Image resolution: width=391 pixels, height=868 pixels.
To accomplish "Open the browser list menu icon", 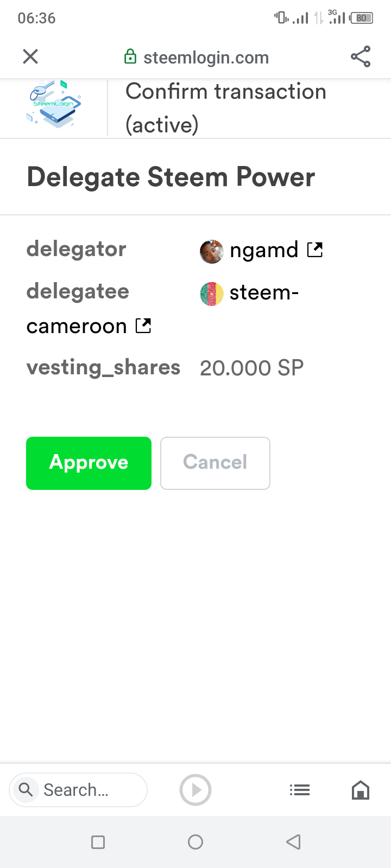I will 300,790.
